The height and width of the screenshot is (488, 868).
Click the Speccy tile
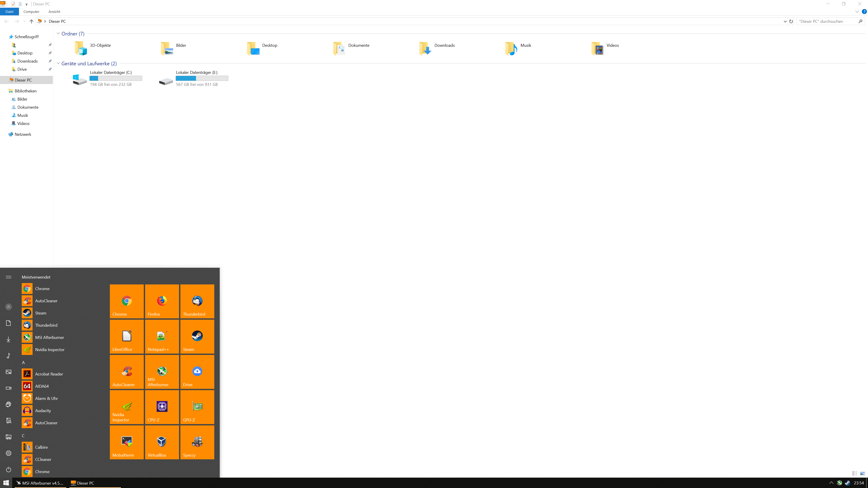(x=197, y=442)
